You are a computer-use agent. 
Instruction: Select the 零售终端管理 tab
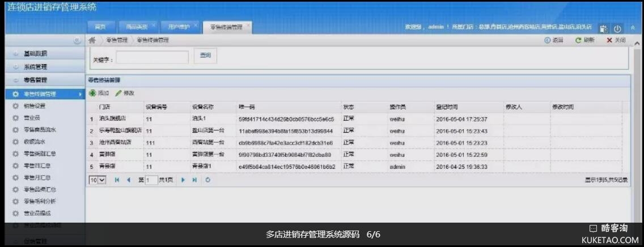pyautogui.click(x=226, y=27)
